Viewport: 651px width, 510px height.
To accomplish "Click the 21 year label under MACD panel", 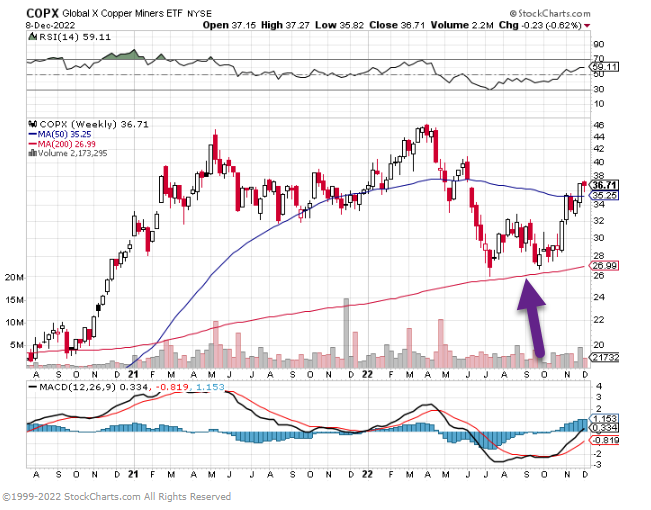I will 133,474.
